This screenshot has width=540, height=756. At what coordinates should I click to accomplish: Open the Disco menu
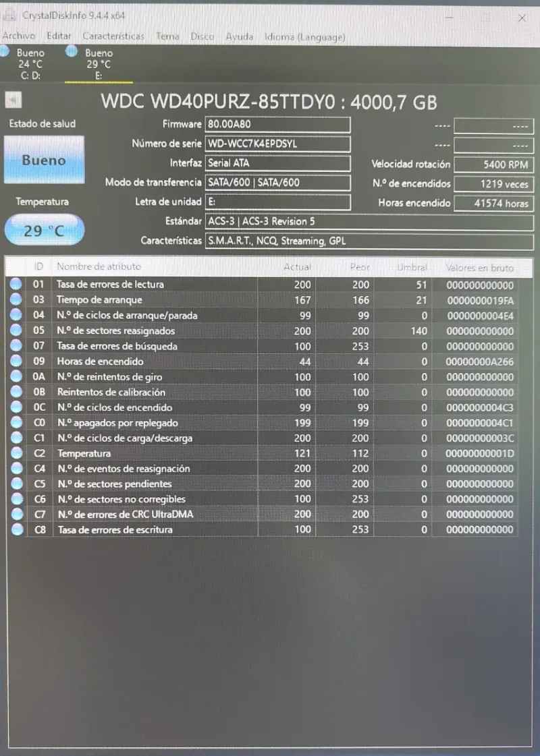[202, 36]
